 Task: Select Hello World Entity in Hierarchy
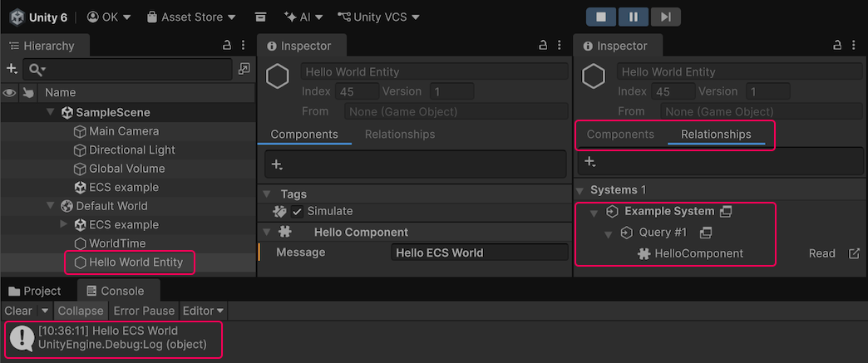136,262
